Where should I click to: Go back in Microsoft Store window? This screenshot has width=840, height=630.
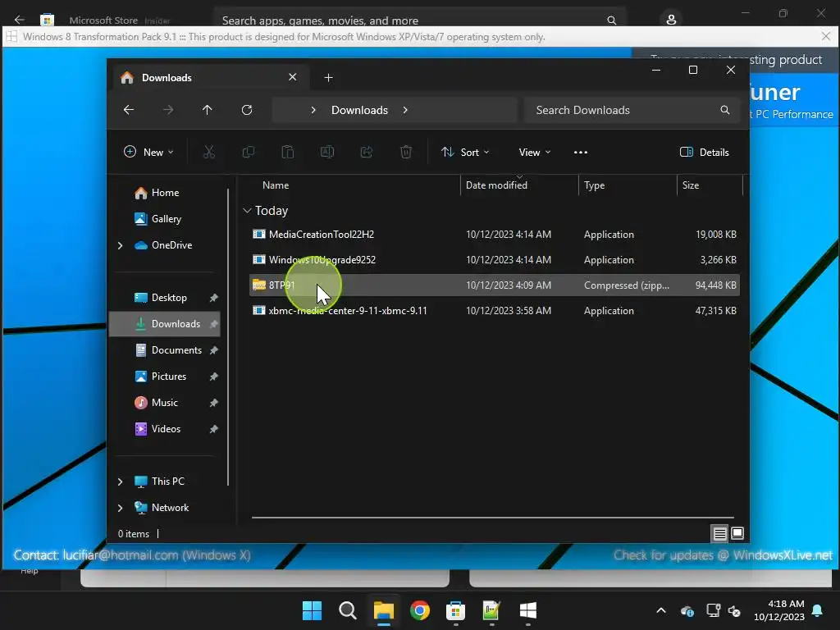[20, 20]
